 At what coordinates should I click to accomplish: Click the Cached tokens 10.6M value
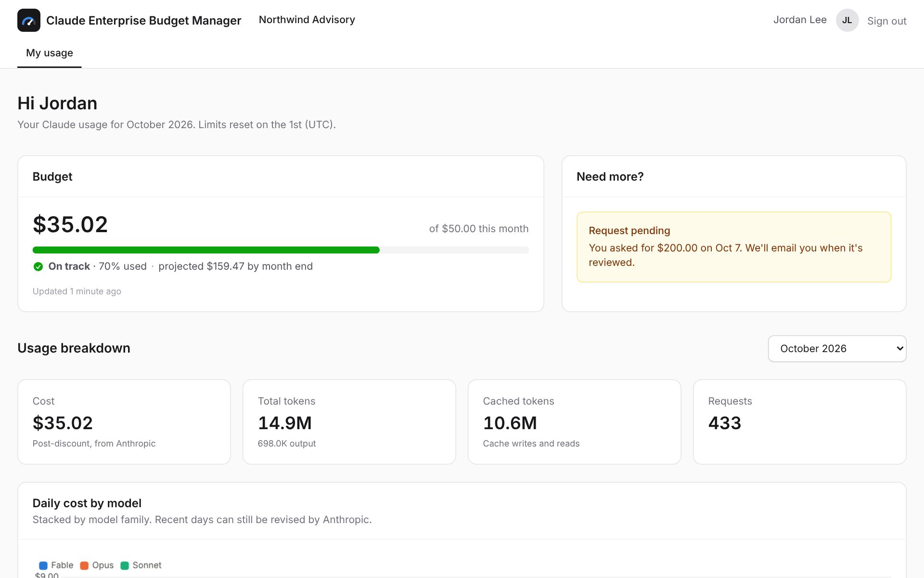[x=510, y=423]
